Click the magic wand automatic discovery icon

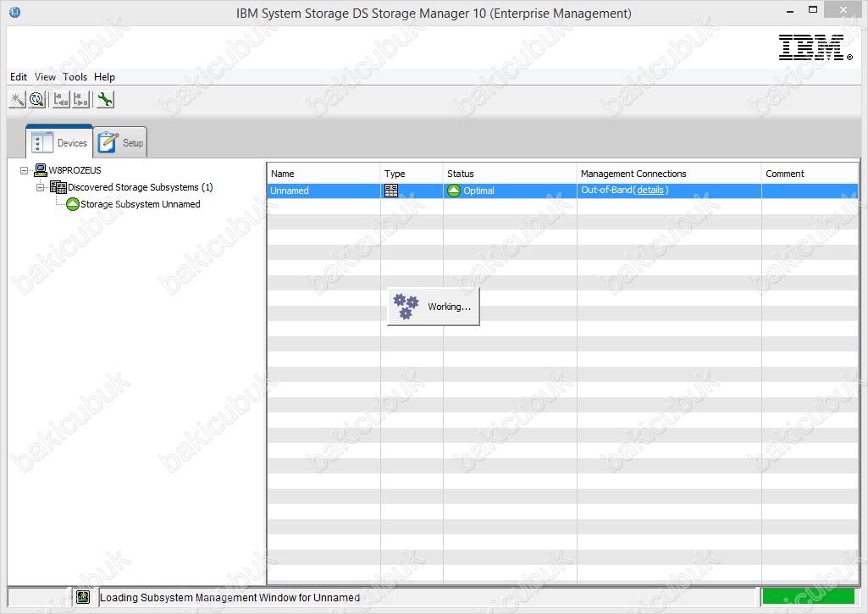tap(17, 100)
